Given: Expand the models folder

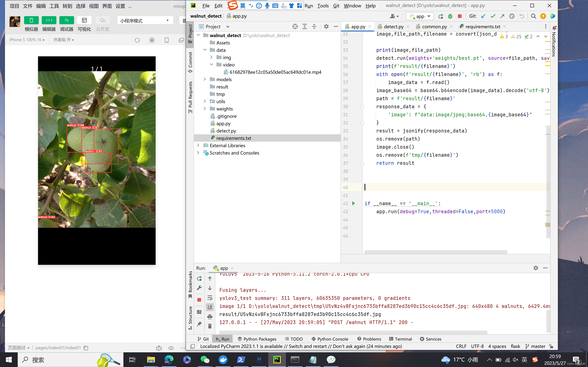Looking at the screenshot, I should (205, 79).
